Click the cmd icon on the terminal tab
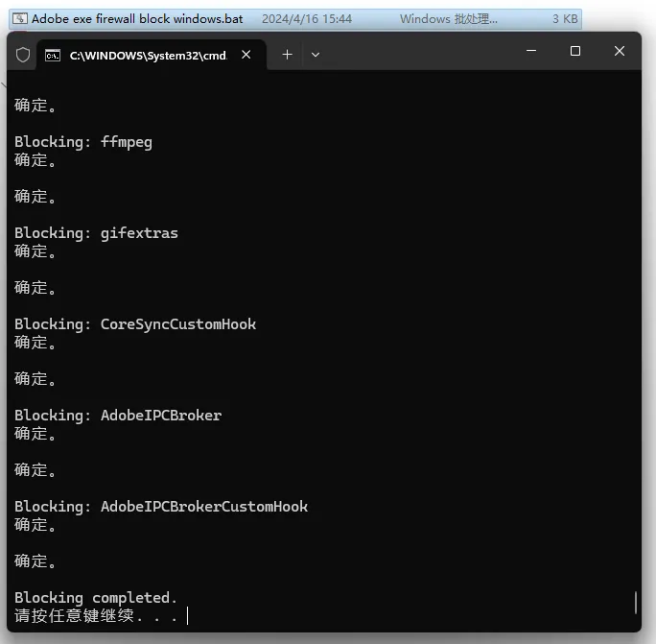 tap(54, 55)
